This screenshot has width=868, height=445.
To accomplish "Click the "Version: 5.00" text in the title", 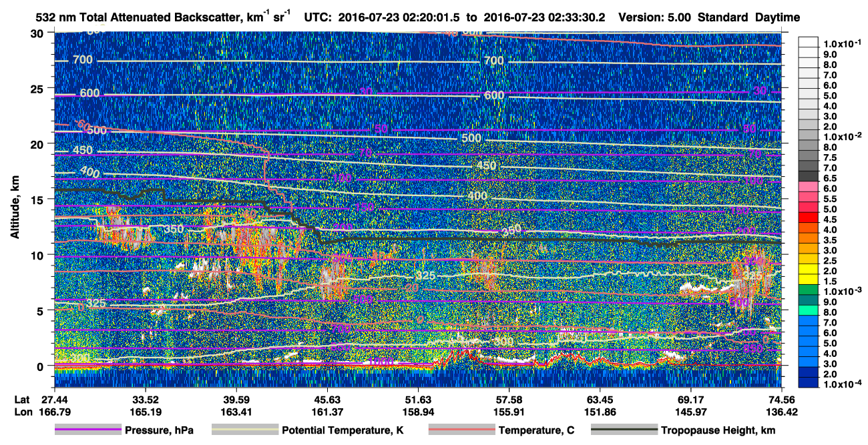I will click(x=654, y=17).
